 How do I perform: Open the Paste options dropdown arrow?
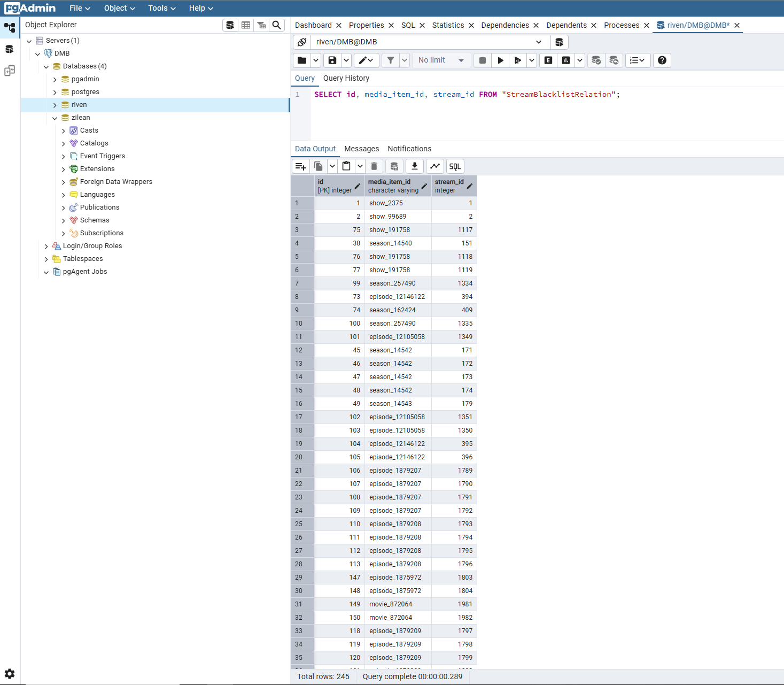[360, 166]
